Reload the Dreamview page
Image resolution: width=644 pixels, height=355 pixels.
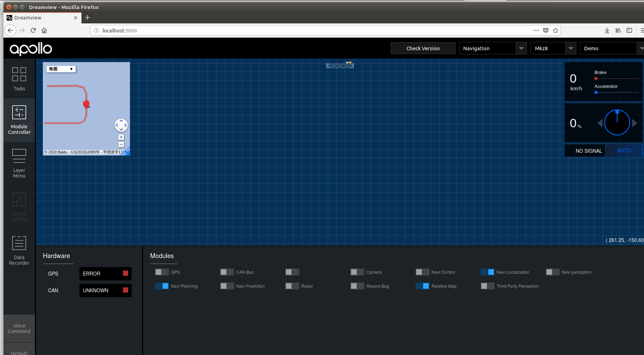click(33, 30)
